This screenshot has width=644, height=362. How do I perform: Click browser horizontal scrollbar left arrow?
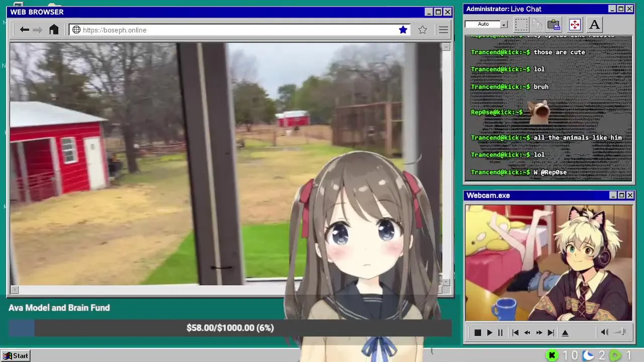pos(14,290)
